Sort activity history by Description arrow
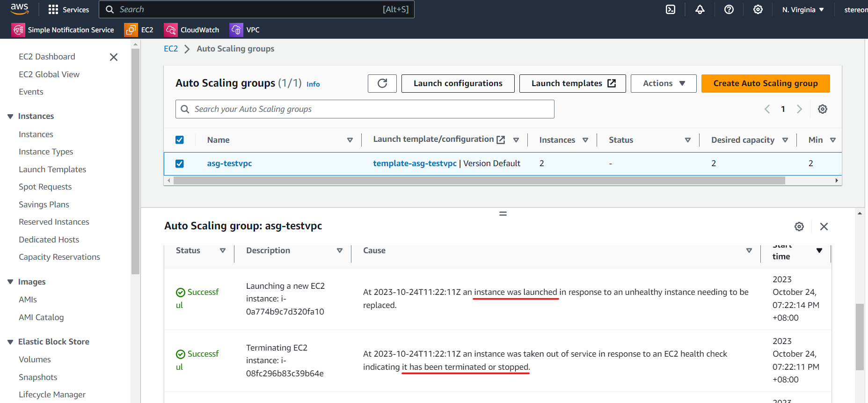The height and width of the screenshot is (403, 868). [340, 250]
